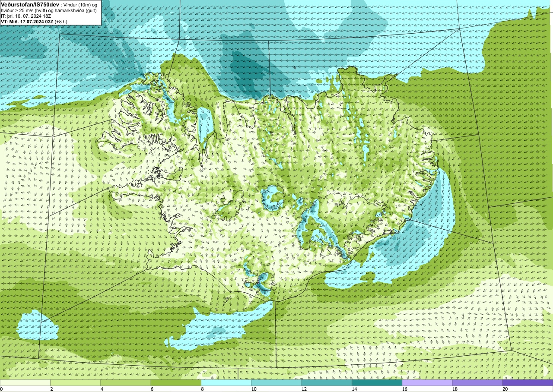Click the 2–4 m/s light green legend swatch
This screenshot has height=392, width=553.
pos(76,383)
